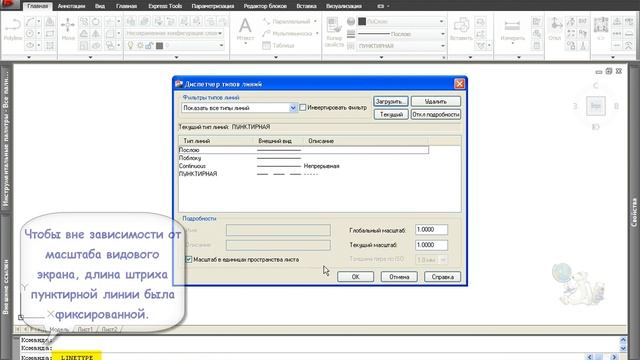Click command line scroll up arrow

click(623, 340)
